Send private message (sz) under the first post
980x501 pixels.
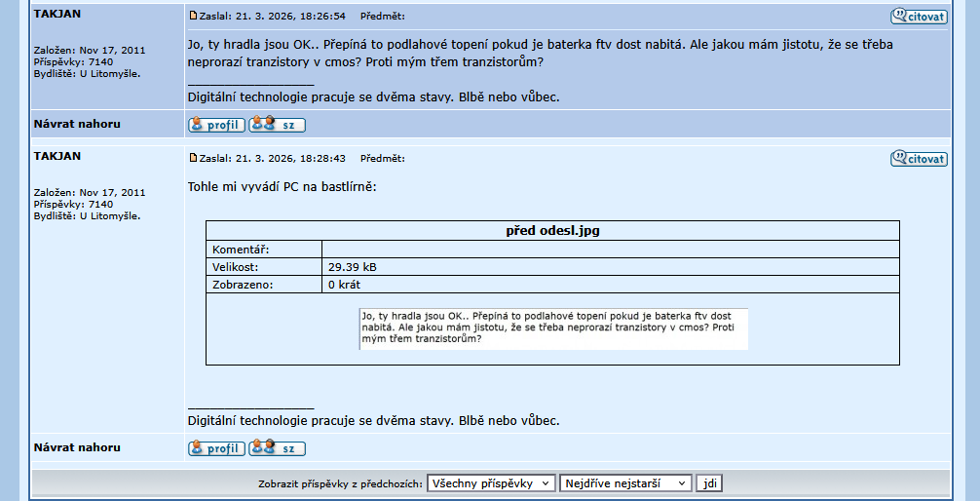click(x=277, y=125)
